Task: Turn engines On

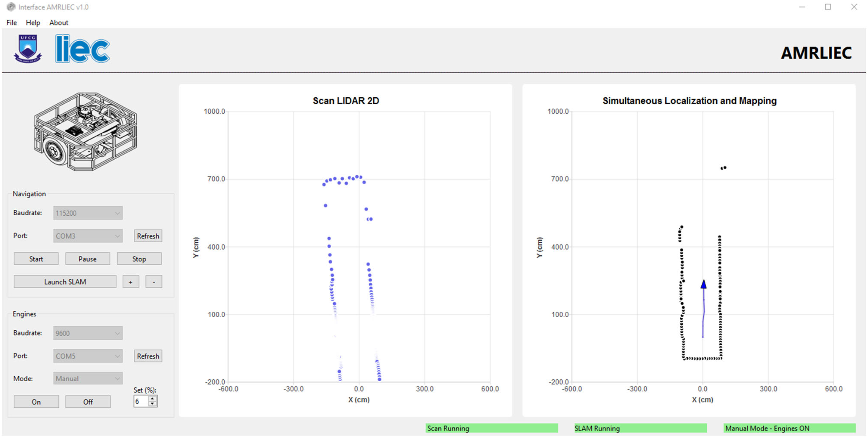Action: [36, 402]
